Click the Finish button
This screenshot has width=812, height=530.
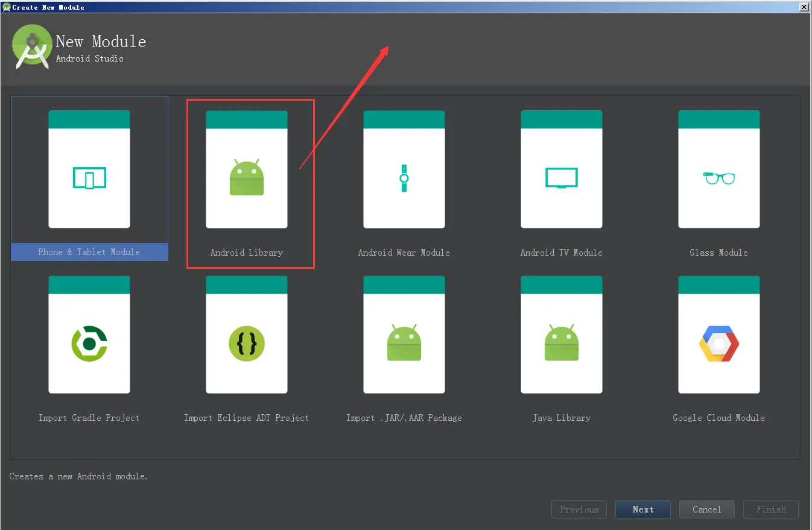click(x=771, y=509)
